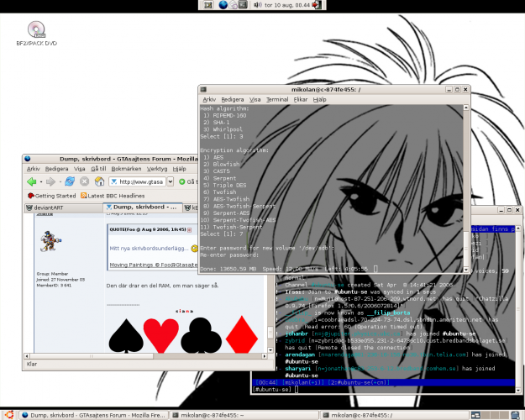Click the front terminal window menu icon
The height and width of the screenshot is (420, 525).
[203, 89]
